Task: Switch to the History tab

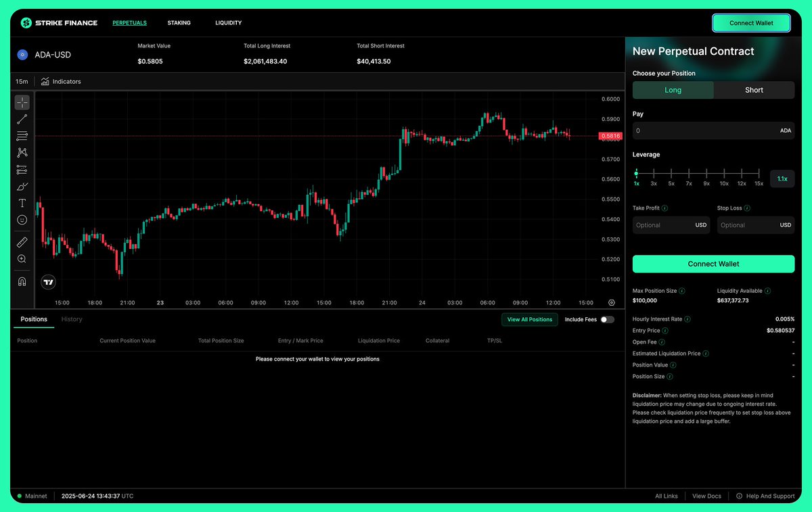Action: point(72,319)
